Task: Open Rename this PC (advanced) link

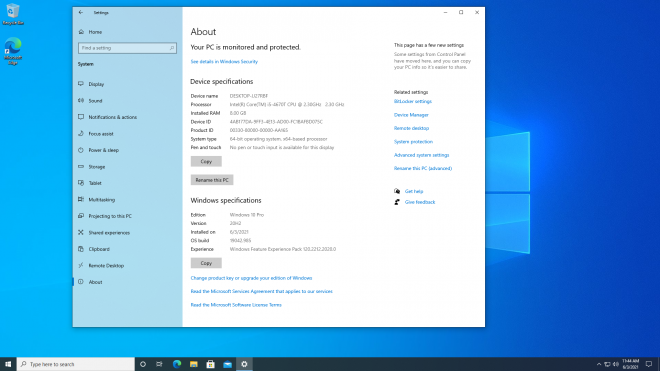Action: click(x=423, y=168)
